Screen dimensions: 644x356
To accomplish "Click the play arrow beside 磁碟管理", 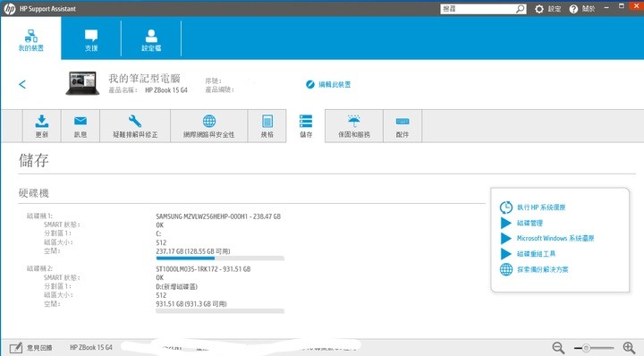I will (505, 223).
